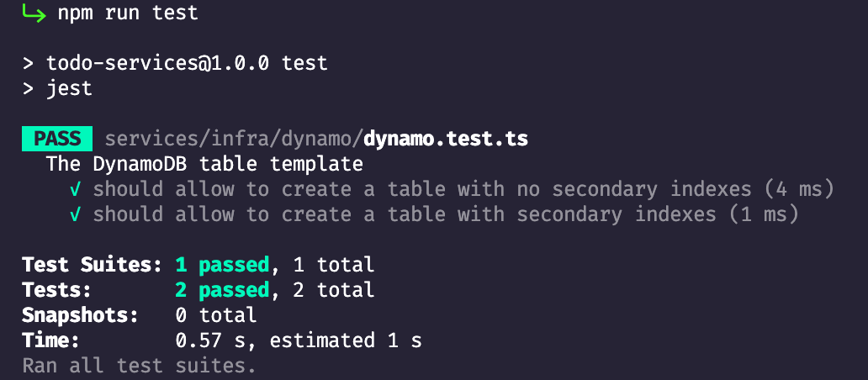Click "The DynamoDB table template" suite title
The height and width of the screenshot is (380, 868).
point(204,164)
